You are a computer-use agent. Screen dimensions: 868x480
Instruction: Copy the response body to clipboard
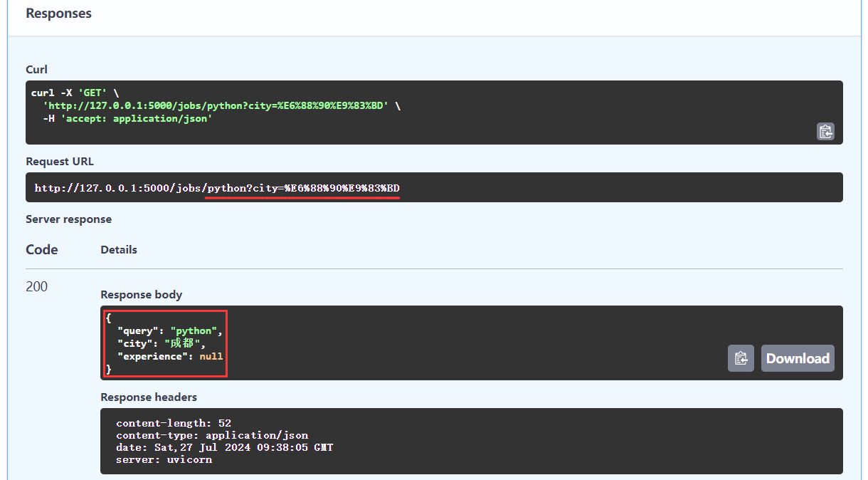pos(741,358)
